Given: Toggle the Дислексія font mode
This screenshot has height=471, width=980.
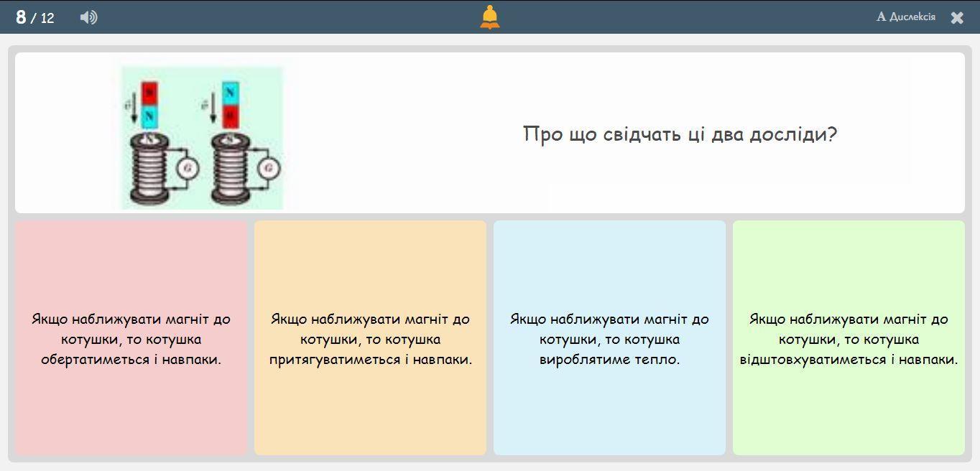Looking at the screenshot, I should (x=906, y=17).
